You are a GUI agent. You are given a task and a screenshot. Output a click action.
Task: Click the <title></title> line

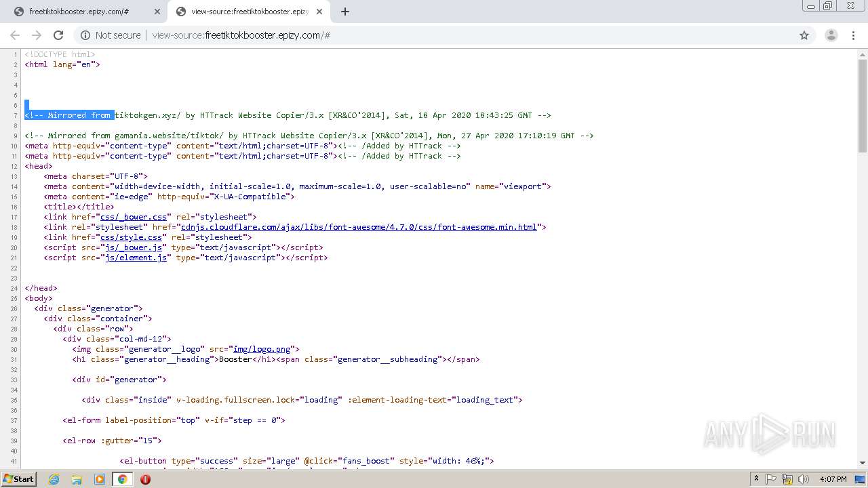(79, 207)
